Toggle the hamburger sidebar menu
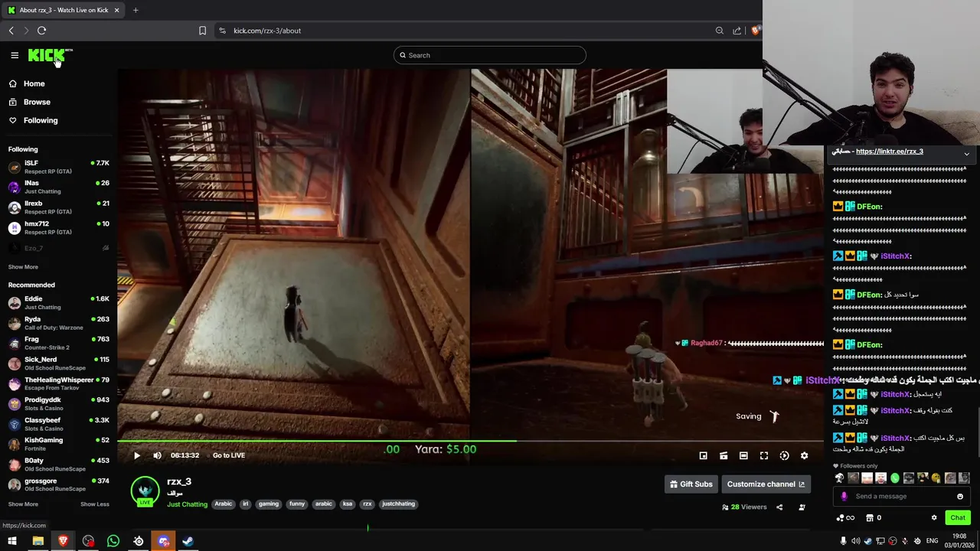The image size is (980, 551). click(x=15, y=55)
